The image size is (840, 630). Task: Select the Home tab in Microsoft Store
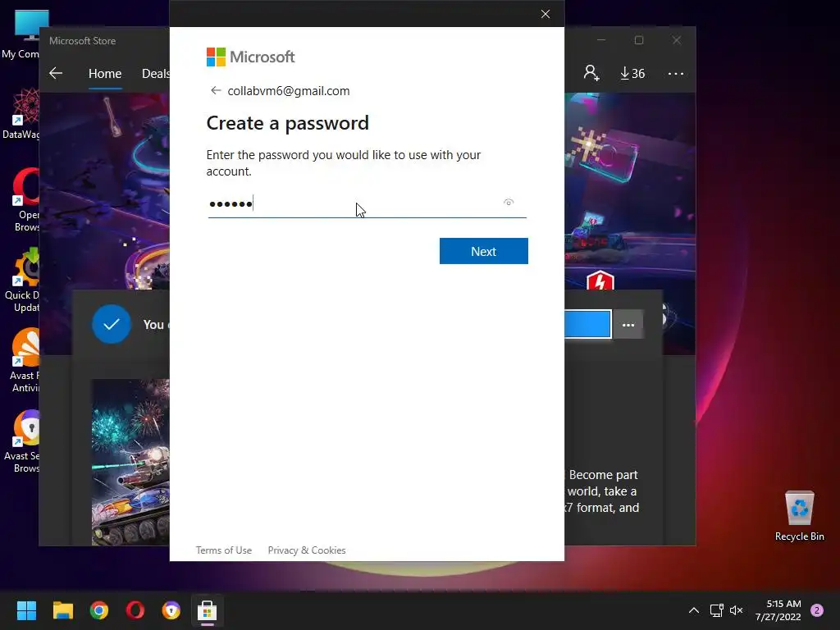105,73
